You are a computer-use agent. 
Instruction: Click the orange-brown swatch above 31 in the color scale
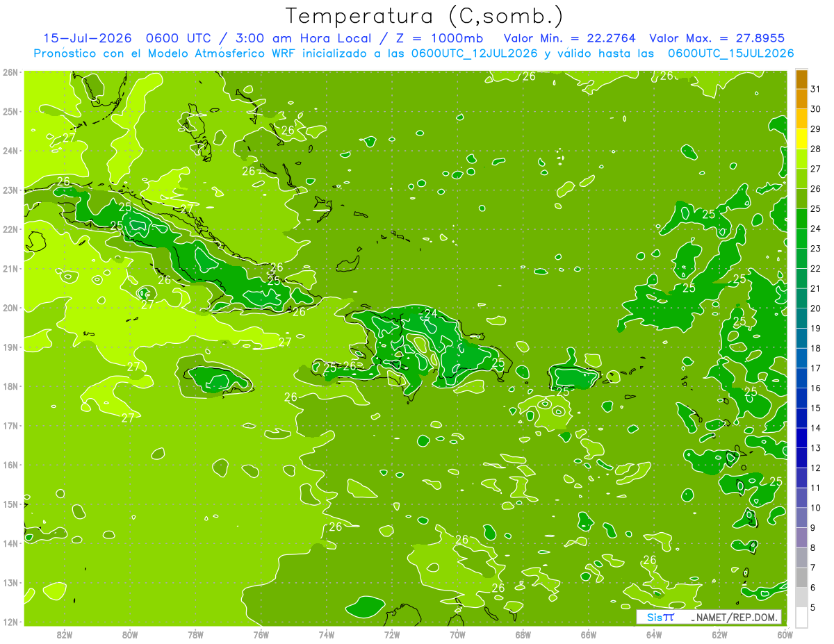click(x=801, y=79)
